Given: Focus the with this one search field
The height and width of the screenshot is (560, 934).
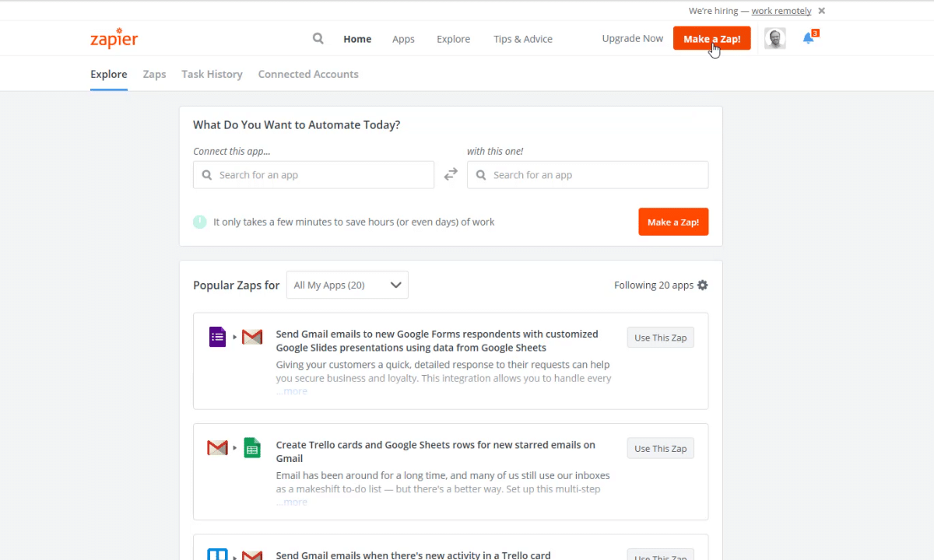Looking at the screenshot, I should (588, 175).
